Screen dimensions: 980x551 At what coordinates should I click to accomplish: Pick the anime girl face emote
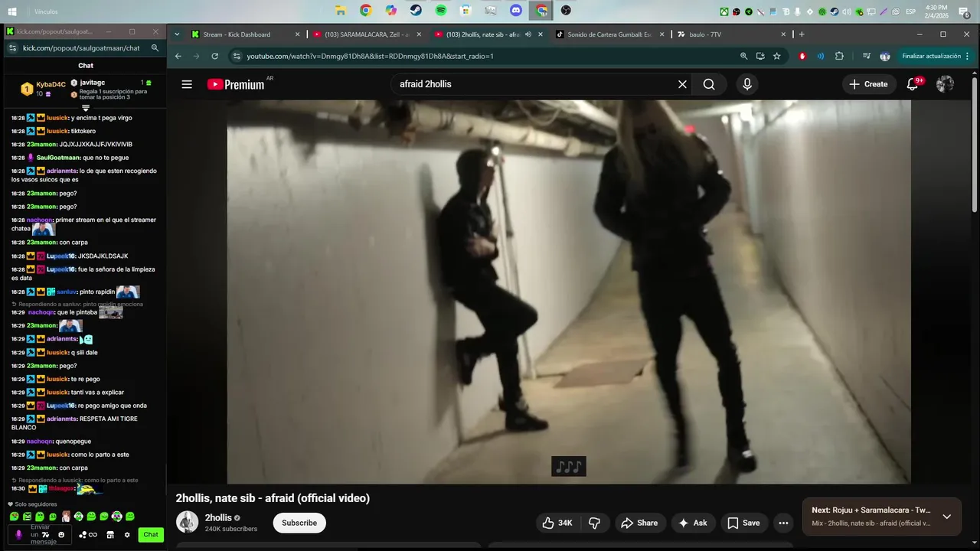coord(66,517)
